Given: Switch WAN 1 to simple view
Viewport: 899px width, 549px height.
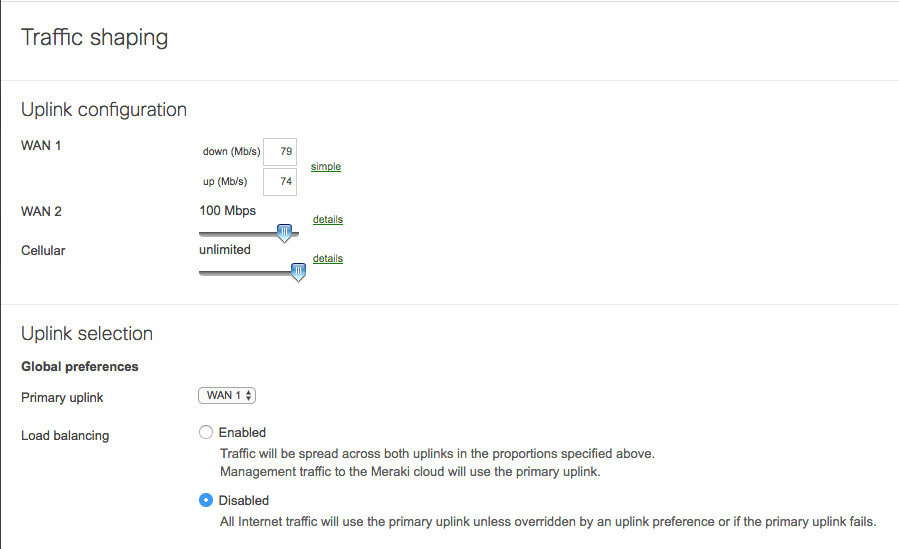Looking at the screenshot, I should pos(326,167).
